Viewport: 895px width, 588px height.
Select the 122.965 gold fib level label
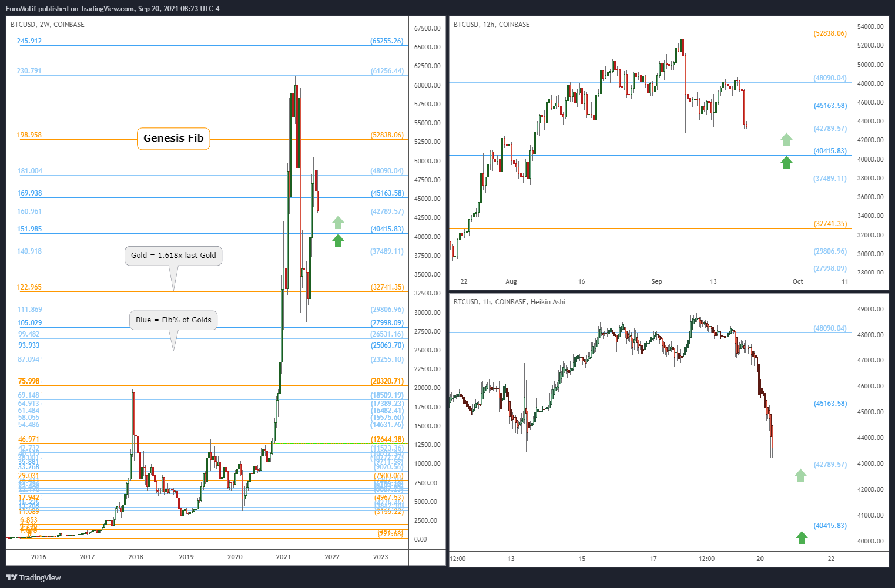tap(29, 287)
